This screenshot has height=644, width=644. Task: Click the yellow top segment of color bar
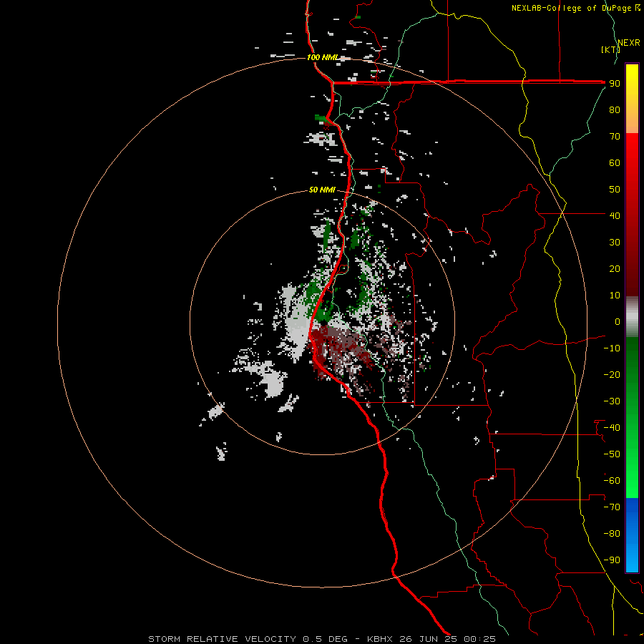click(x=632, y=99)
